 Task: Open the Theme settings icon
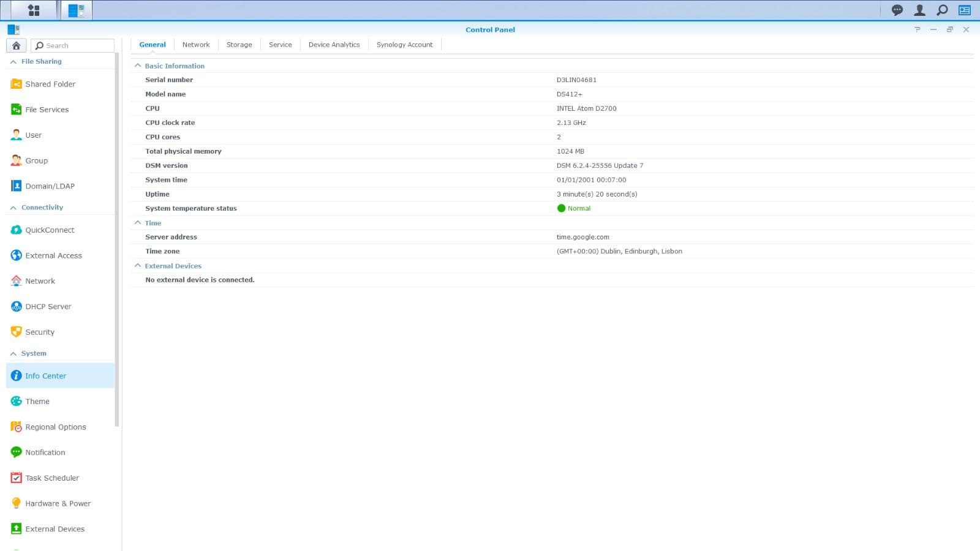16,401
